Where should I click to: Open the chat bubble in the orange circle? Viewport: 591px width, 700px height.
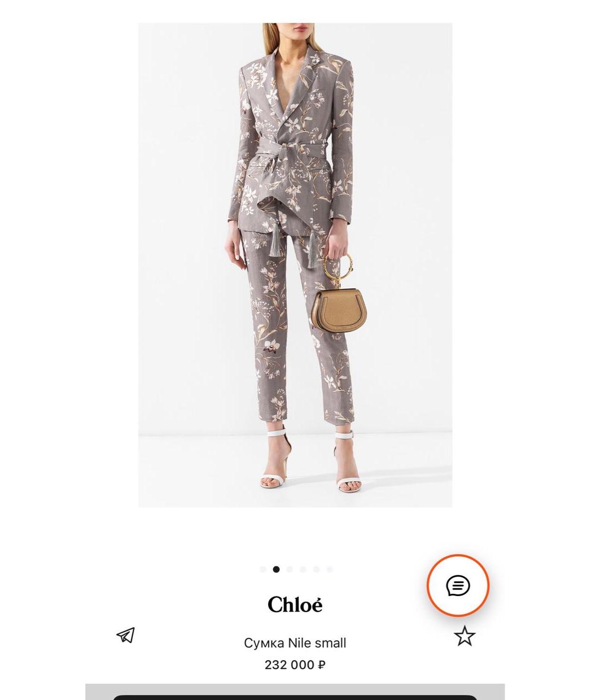point(458,586)
